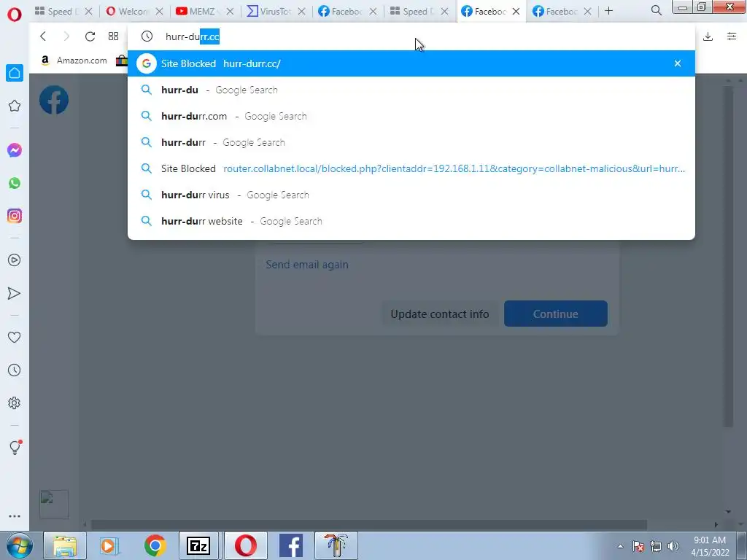Choose the 'hurr-du' Google Search suggestion

tap(411, 90)
